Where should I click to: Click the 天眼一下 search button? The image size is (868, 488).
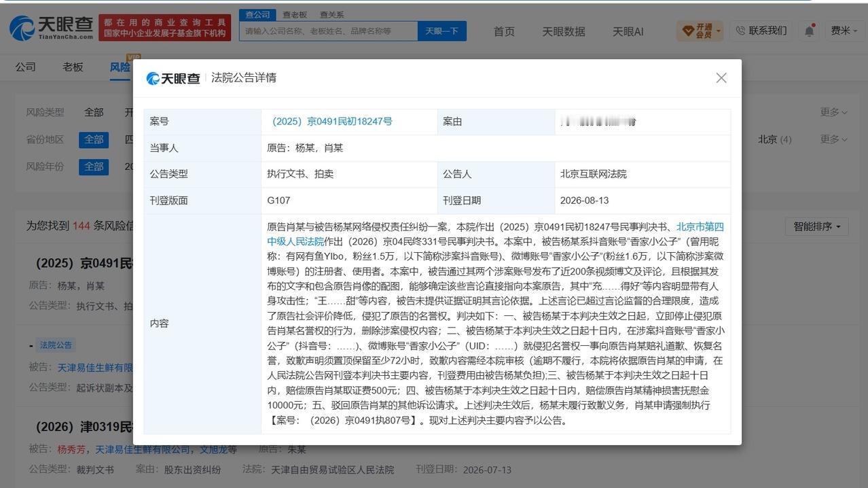pyautogui.click(x=441, y=31)
